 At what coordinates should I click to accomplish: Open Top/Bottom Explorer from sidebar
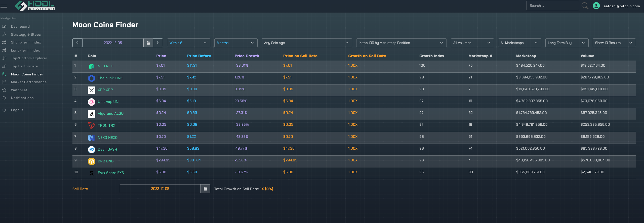coord(29,58)
